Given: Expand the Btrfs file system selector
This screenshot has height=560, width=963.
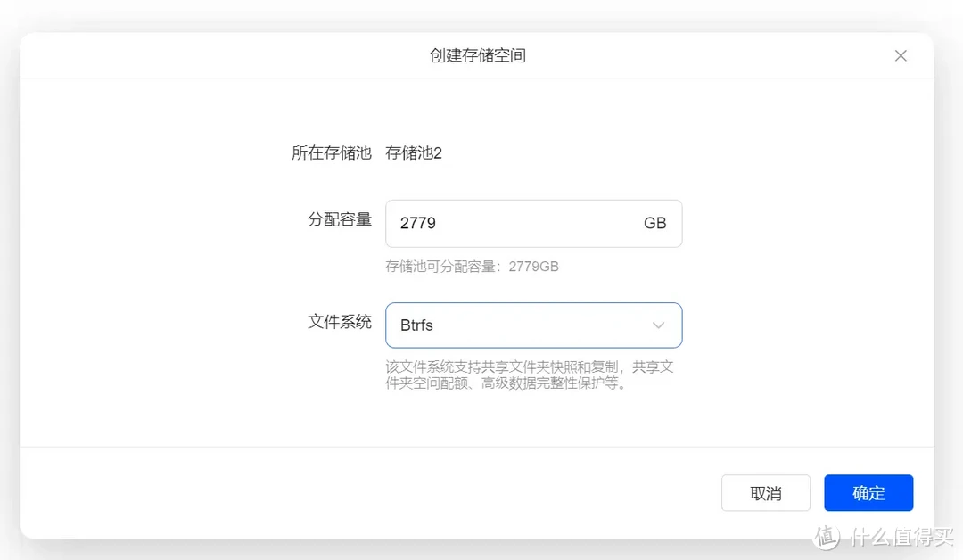Looking at the screenshot, I should click(x=533, y=325).
